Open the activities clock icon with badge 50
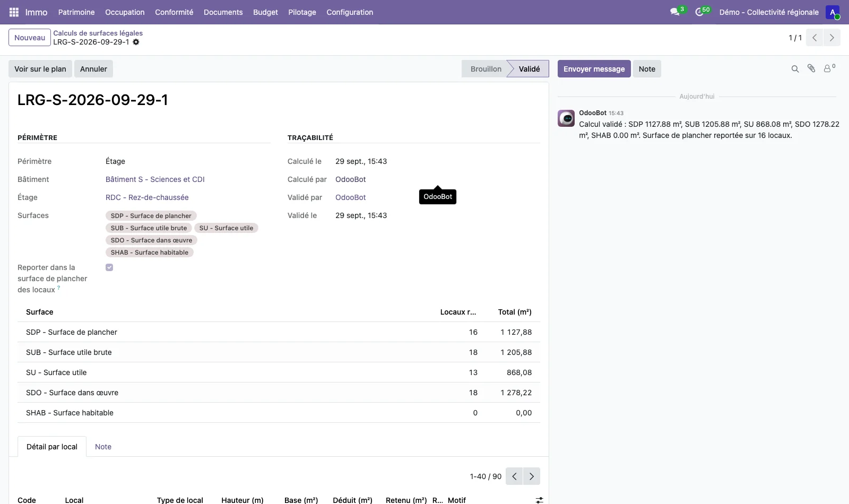The width and height of the screenshot is (849, 504). 700,12
